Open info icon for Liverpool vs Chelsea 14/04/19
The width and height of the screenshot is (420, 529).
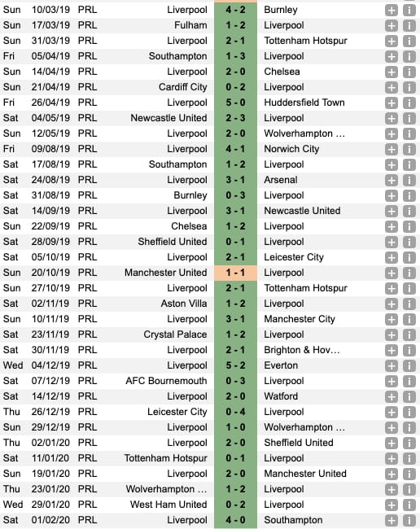pos(409,72)
